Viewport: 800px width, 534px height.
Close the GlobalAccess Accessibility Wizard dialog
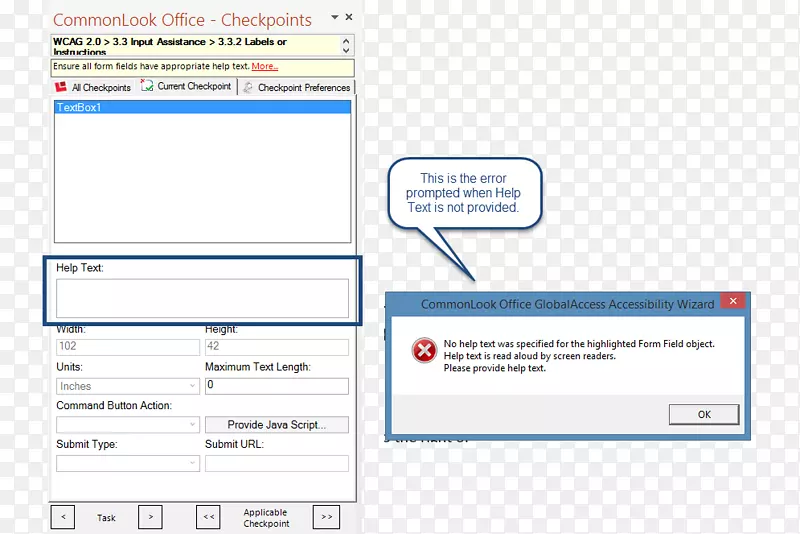733,301
